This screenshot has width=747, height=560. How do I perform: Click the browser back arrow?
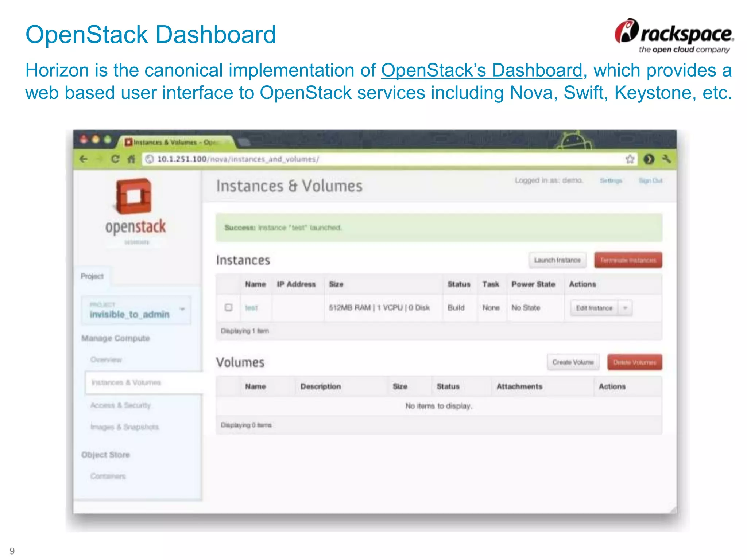[x=84, y=159]
